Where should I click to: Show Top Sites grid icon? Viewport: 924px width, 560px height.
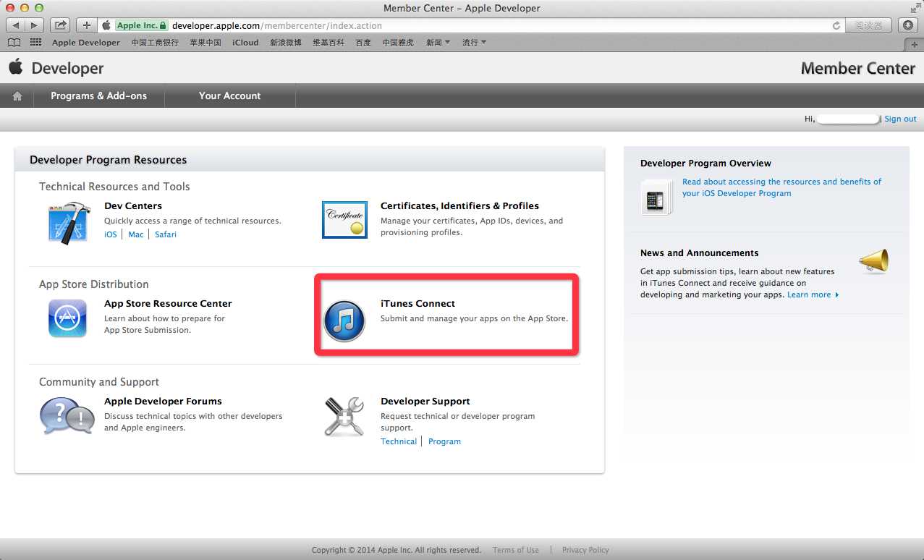coord(34,43)
